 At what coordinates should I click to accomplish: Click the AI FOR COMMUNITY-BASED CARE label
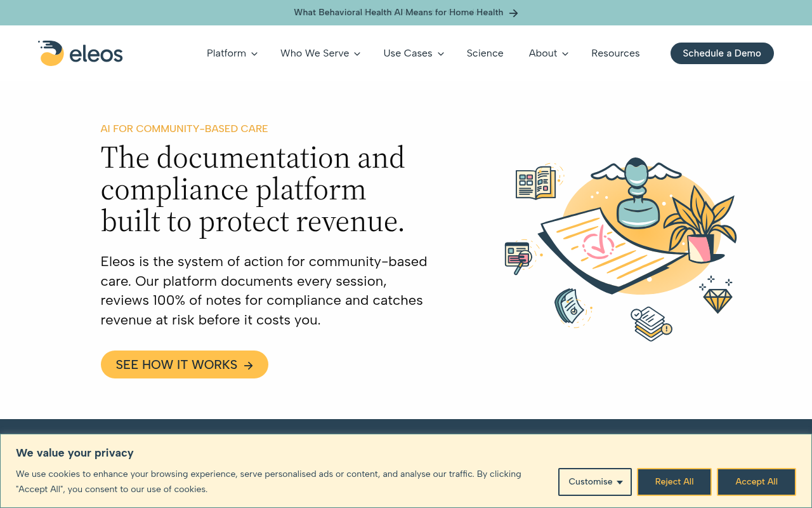[x=184, y=129]
